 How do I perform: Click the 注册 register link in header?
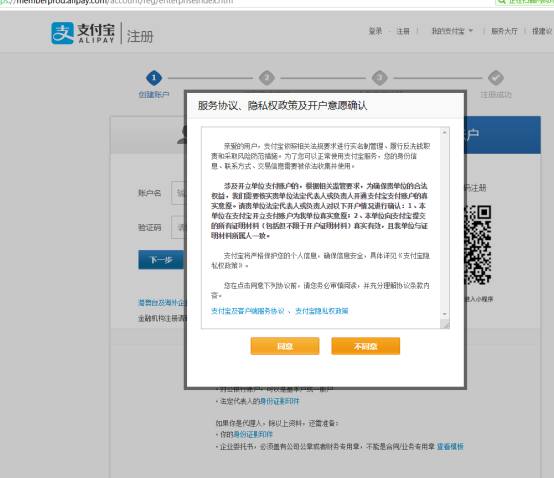[x=403, y=31]
